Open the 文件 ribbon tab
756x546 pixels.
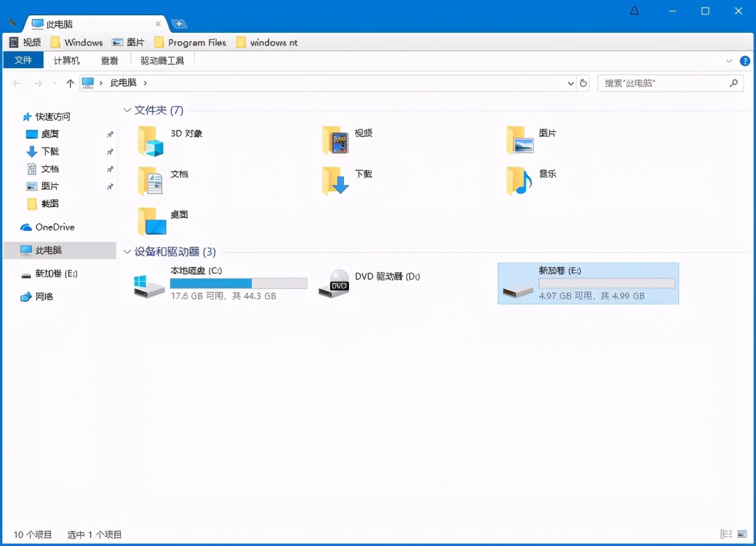click(23, 61)
